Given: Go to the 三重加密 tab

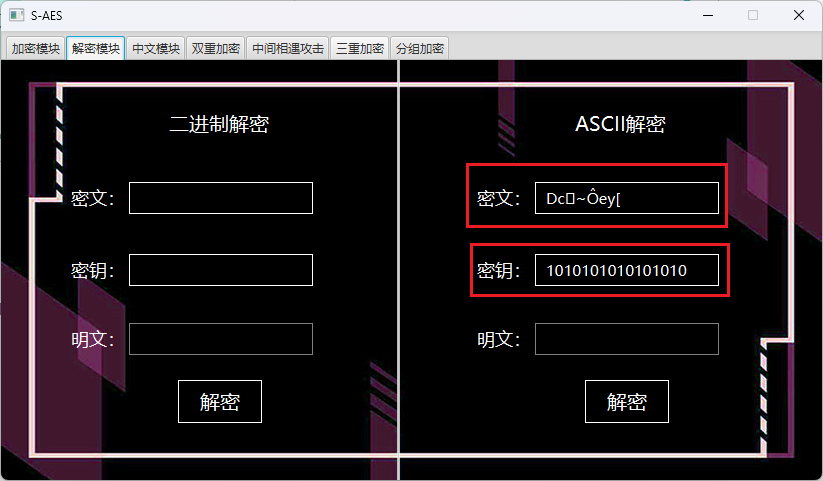Looking at the screenshot, I should 360,48.
